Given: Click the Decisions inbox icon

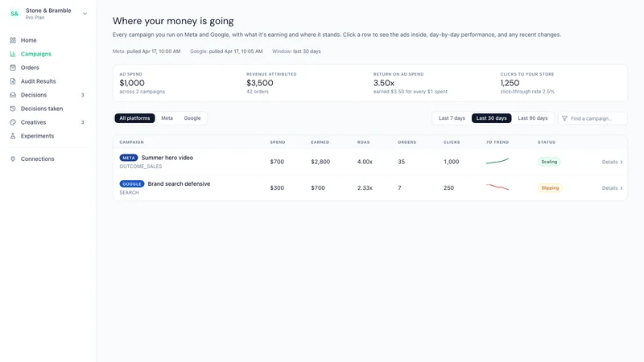Looking at the screenshot, I should [x=13, y=95].
